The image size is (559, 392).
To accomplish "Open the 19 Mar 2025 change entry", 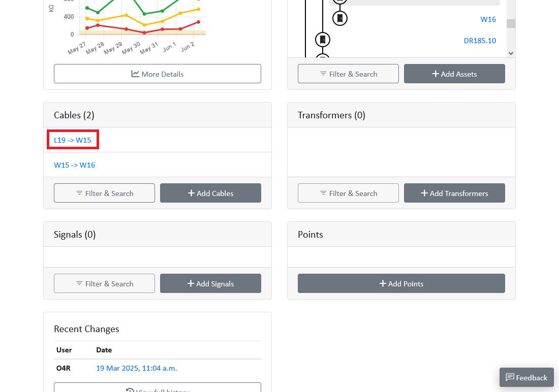I will [137, 368].
